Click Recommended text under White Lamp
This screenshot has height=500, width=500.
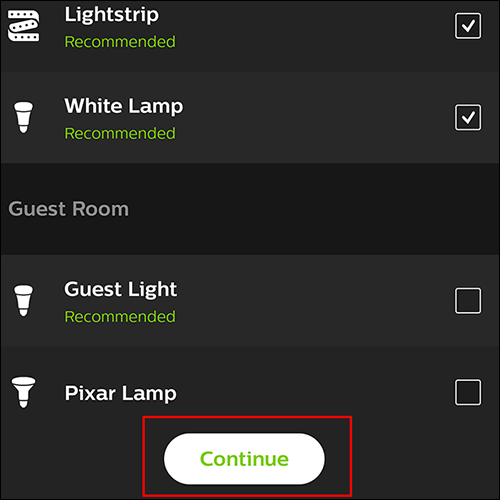pyautogui.click(x=120, y=134)
